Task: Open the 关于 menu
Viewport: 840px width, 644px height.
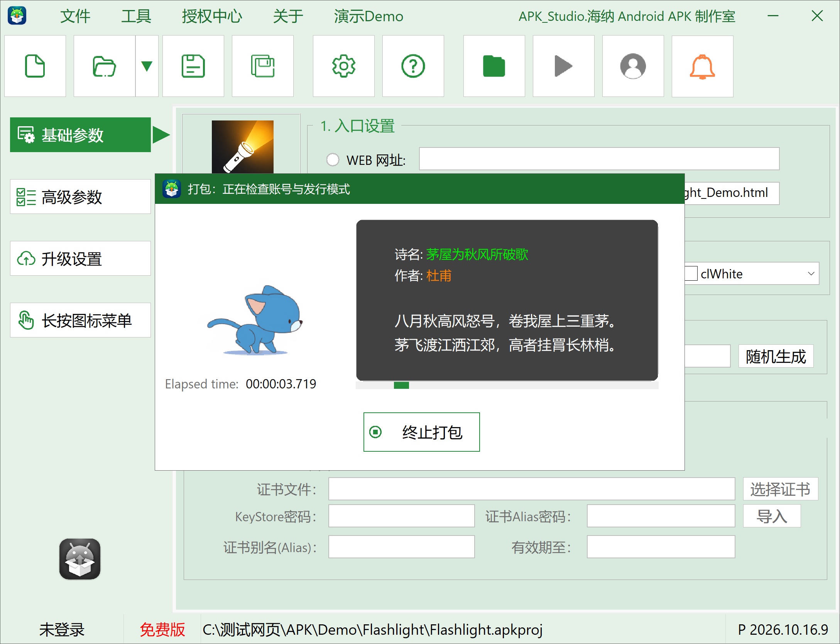Action: tap(288, 16)
